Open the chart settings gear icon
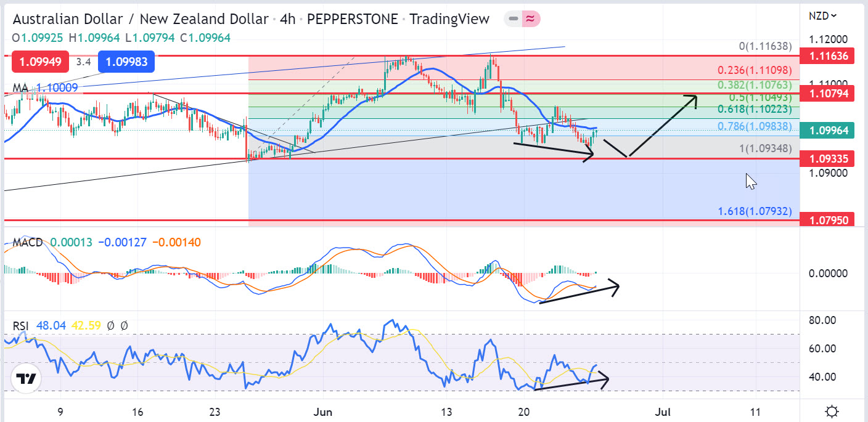Viewport: 868px width, 422px height. click(x=832, y=411)
